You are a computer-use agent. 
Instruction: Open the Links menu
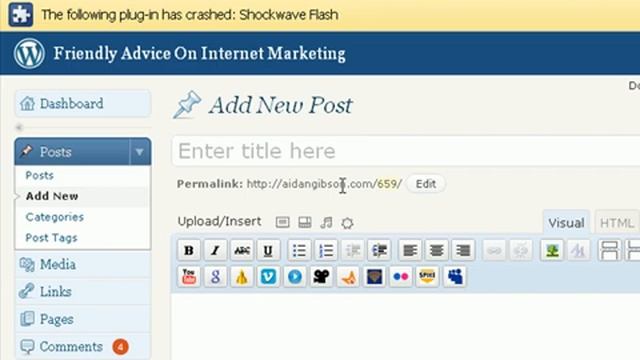83,291
